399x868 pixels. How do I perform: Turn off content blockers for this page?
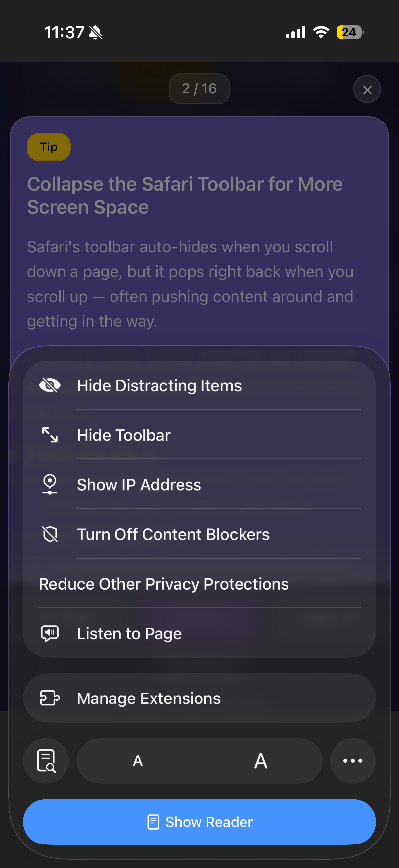point(173,534)
